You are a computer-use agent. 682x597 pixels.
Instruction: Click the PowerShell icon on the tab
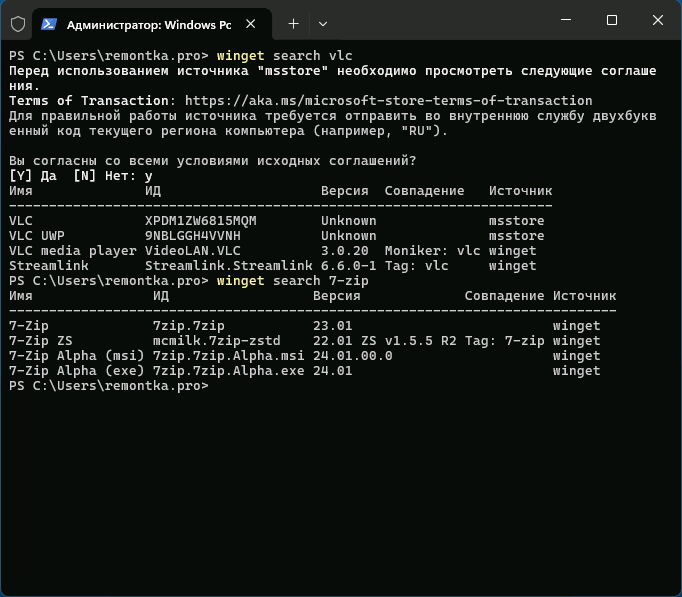(50, 22)
